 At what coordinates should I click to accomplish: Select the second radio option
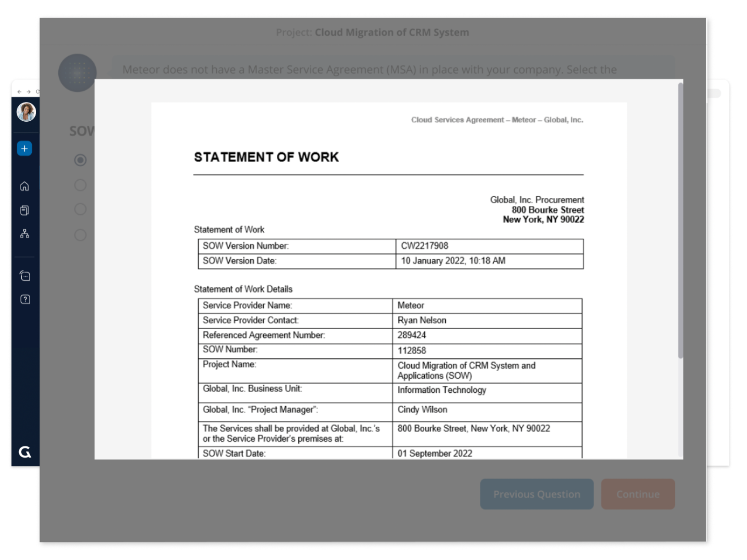80,185
